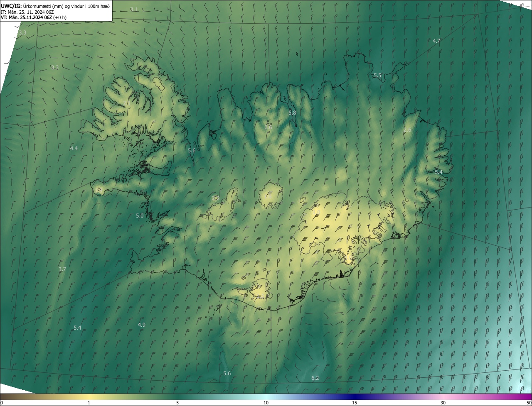Click the '30' tick on the colour scale

click(x=443, y=403)
